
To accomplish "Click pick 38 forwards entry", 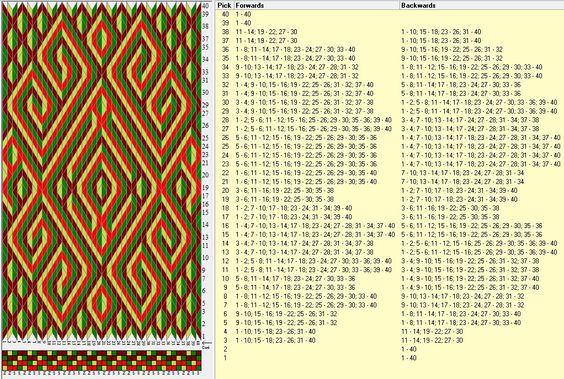I will click(x=267, y=32).
